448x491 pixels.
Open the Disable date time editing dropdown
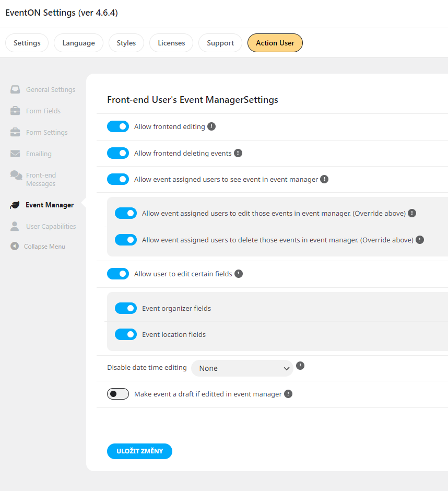242,368
